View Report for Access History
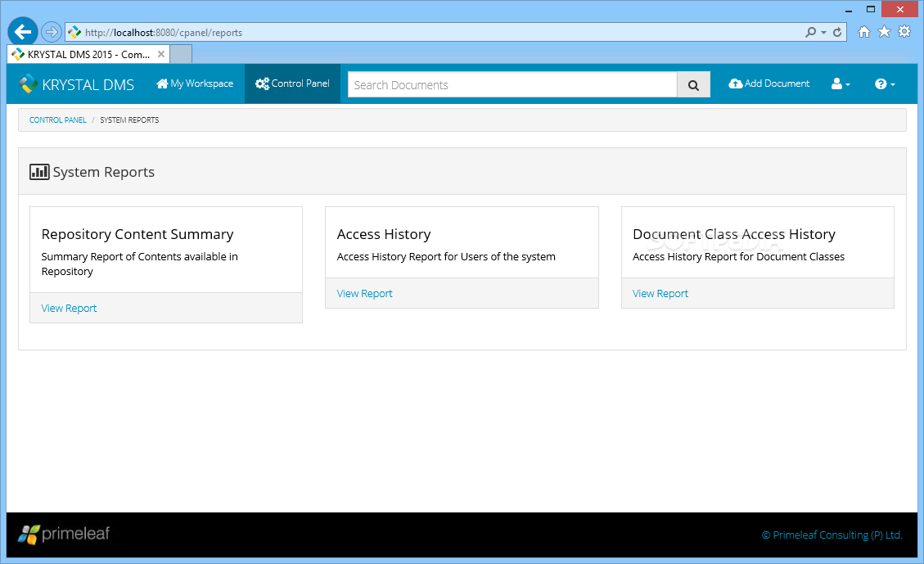The width and height of the screenshot is (924, 564). [x=364, y=294]
